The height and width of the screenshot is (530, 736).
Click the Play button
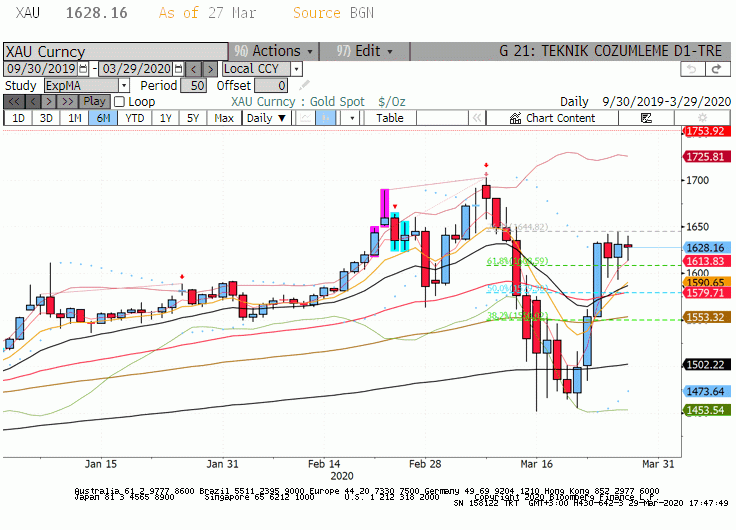[94, 101]
